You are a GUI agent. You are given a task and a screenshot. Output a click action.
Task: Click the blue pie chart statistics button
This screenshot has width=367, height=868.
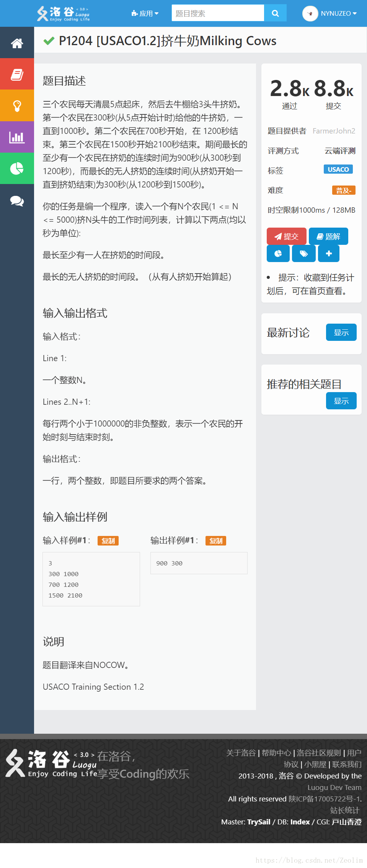tap(278, 253)
